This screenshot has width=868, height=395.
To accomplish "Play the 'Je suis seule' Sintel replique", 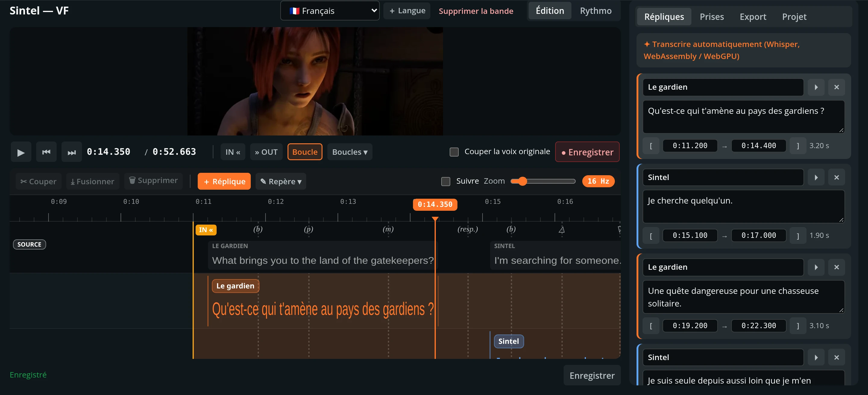I will pyautogui.click(x=816, y=357).
